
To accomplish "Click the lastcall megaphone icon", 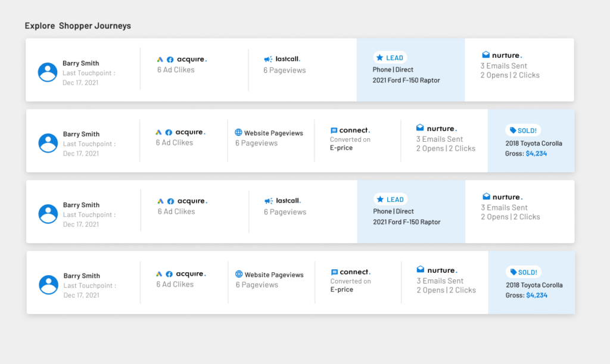I will pyautogui.click(x=267, y=58).
